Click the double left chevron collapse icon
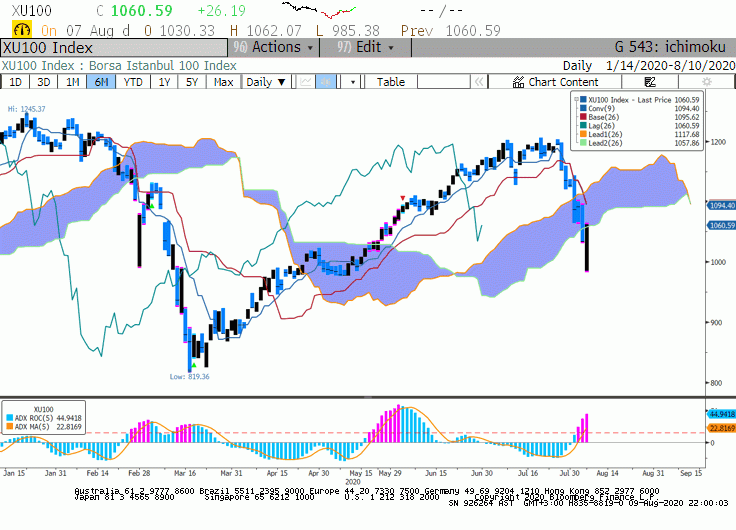 (479, 82)
